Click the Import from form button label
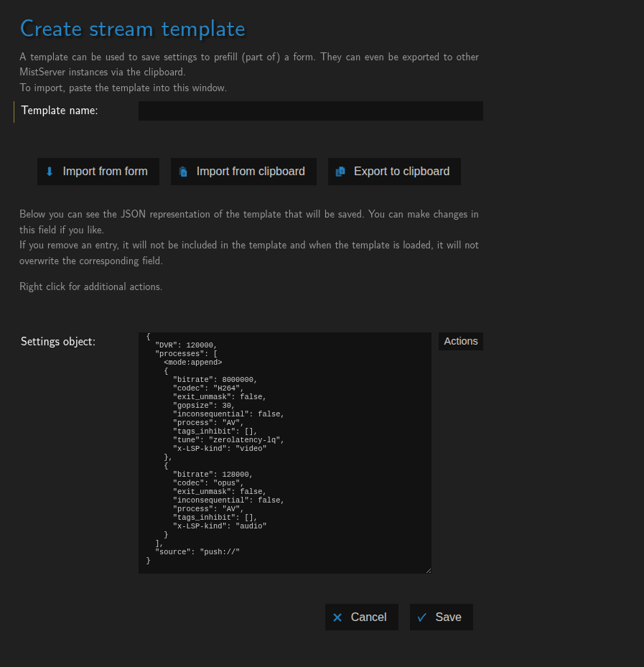Viewport: 644px width, 667px height. tap(105, 172)
